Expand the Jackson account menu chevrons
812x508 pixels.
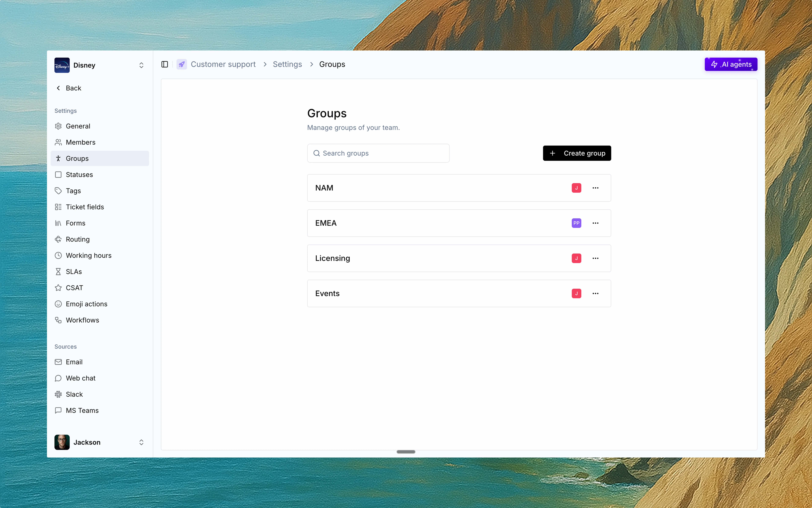pos(141,442)
